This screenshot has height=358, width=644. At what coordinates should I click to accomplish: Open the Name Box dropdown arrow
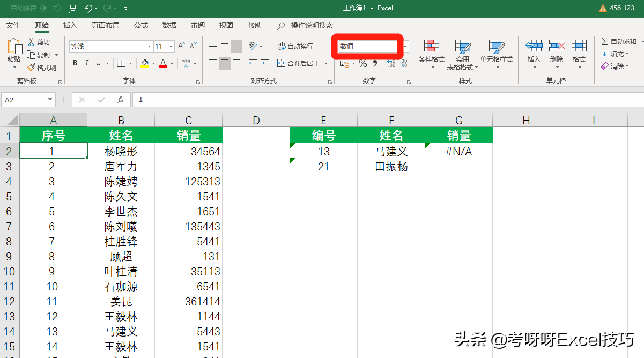point(50,100)
